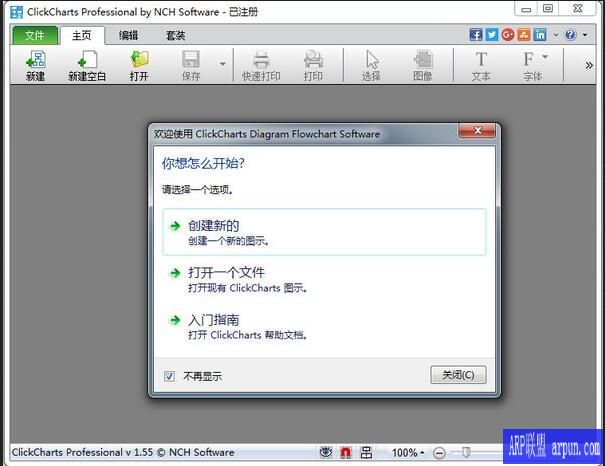Viewport: 605px width, 466px height.
Task: Switch to the 套装 (Suite) tab
Action: pos(176,35)
